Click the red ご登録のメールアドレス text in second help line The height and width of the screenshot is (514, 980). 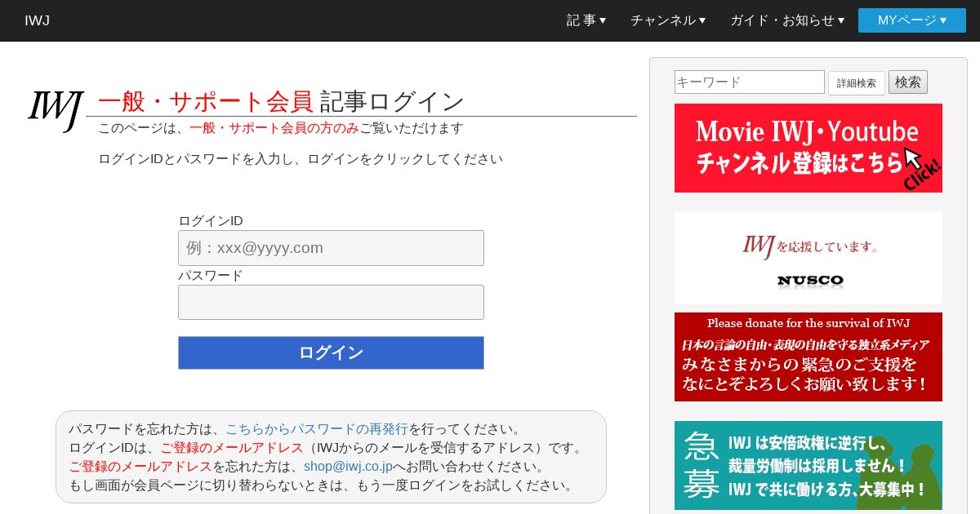point(232,448)
